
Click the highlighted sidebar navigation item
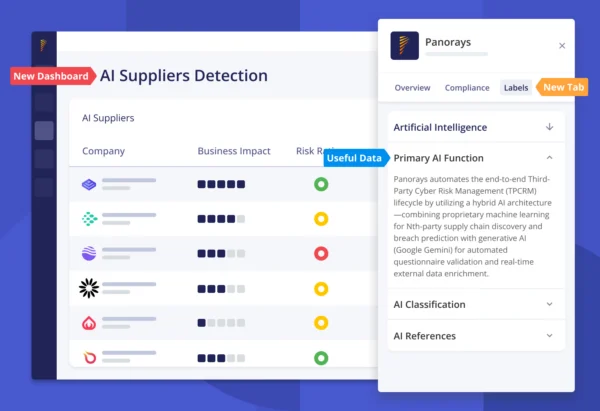click(44, 130)
